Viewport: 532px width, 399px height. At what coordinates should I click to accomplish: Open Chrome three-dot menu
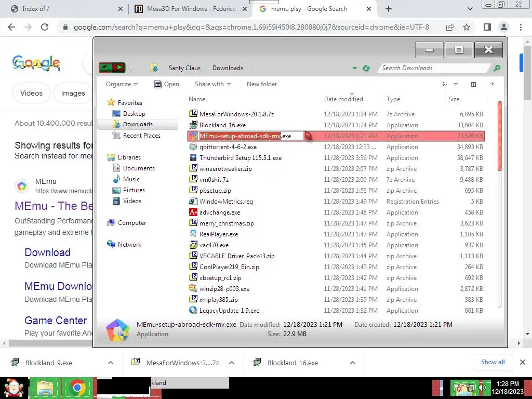(521, 27)
